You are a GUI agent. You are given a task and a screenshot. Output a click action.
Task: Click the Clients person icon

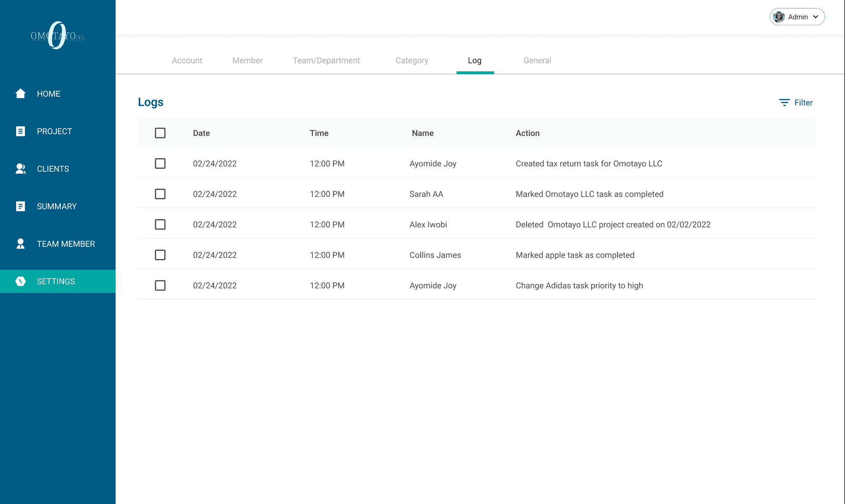click(x=20, y=169)
